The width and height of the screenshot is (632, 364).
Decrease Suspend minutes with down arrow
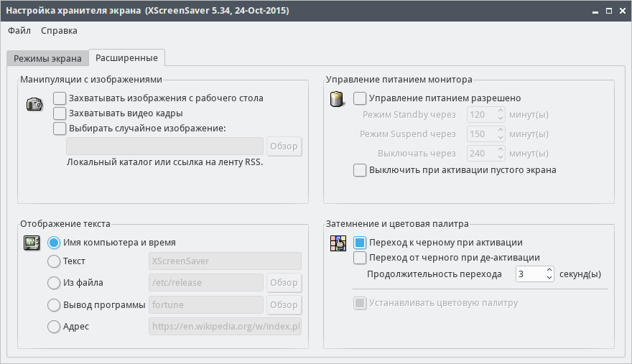[500, 138]
